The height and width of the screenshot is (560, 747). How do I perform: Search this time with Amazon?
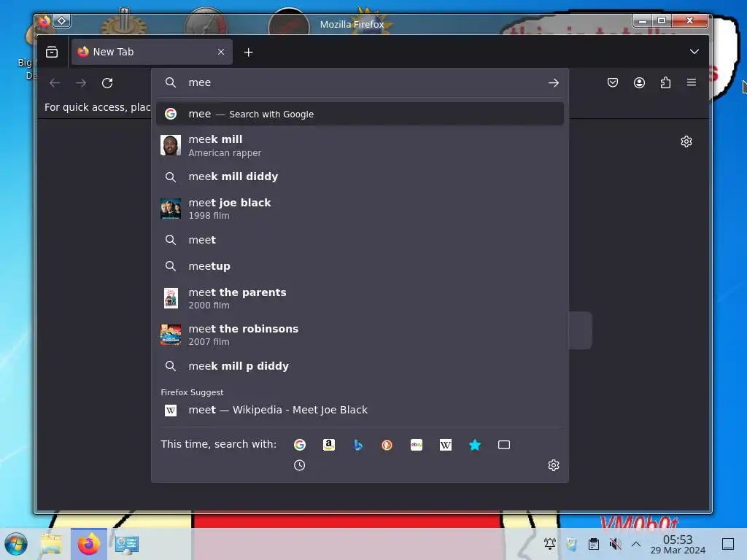click(x=329, y=445)
